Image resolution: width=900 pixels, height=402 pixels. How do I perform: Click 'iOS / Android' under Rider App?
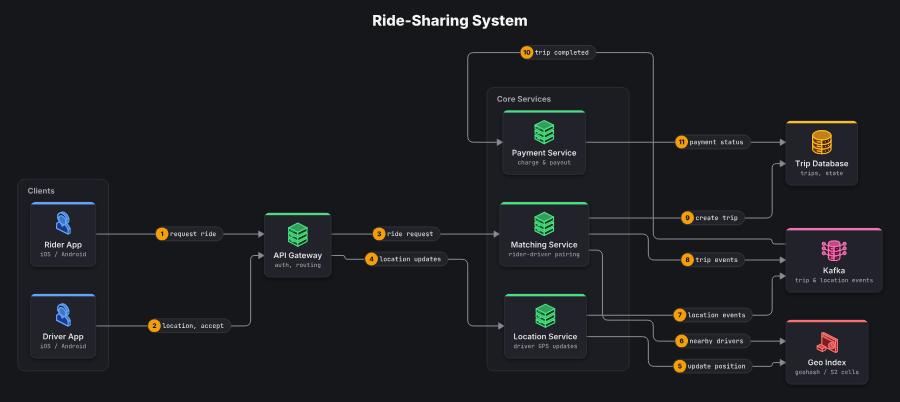pos(63,254)
